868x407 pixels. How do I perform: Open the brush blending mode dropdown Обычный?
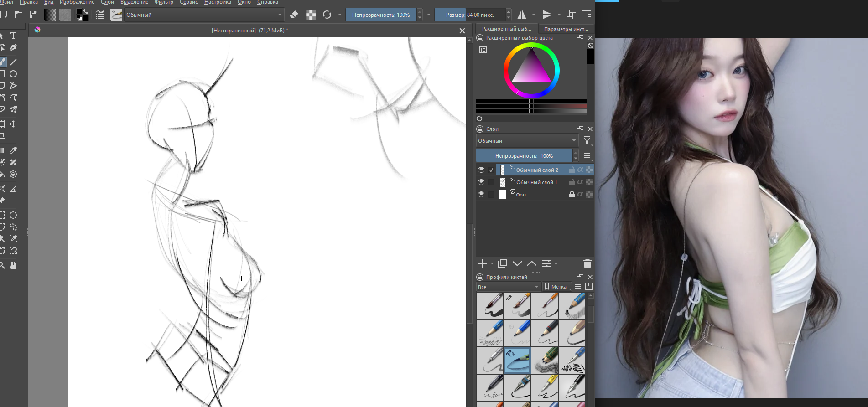[204, 15]
